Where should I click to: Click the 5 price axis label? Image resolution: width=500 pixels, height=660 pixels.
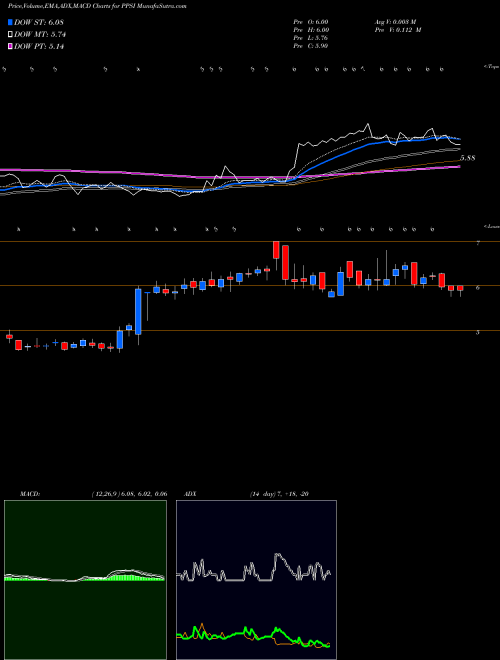click(x=478, y=333)
